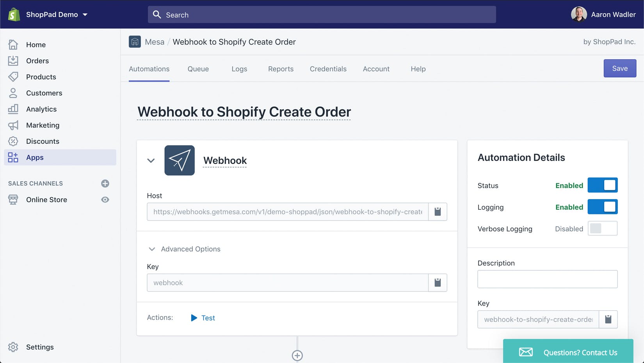Enable the Verbose Logging switch
The height and width of the screenshot is (363, 644).
[603, 229]
